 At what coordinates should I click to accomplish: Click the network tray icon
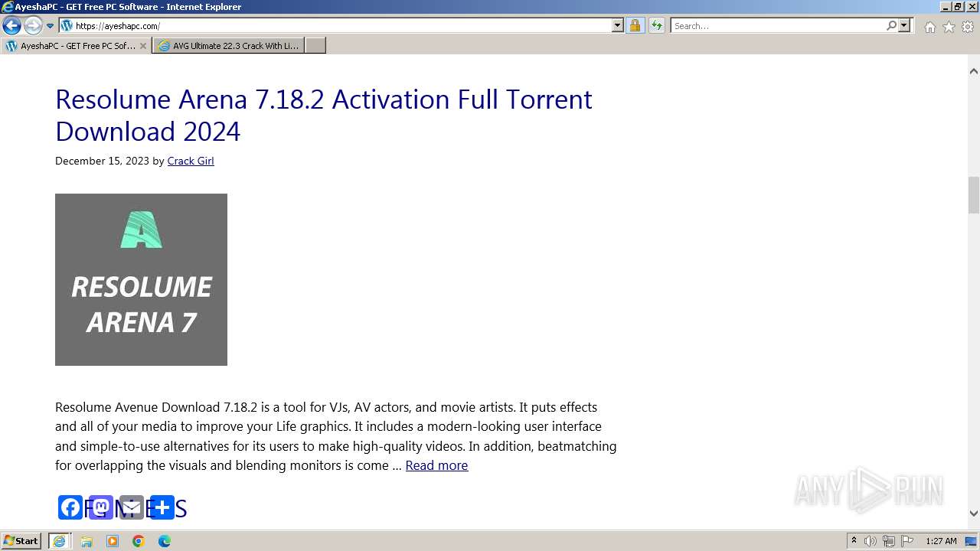pyautogui.click(x=889, y=541)
